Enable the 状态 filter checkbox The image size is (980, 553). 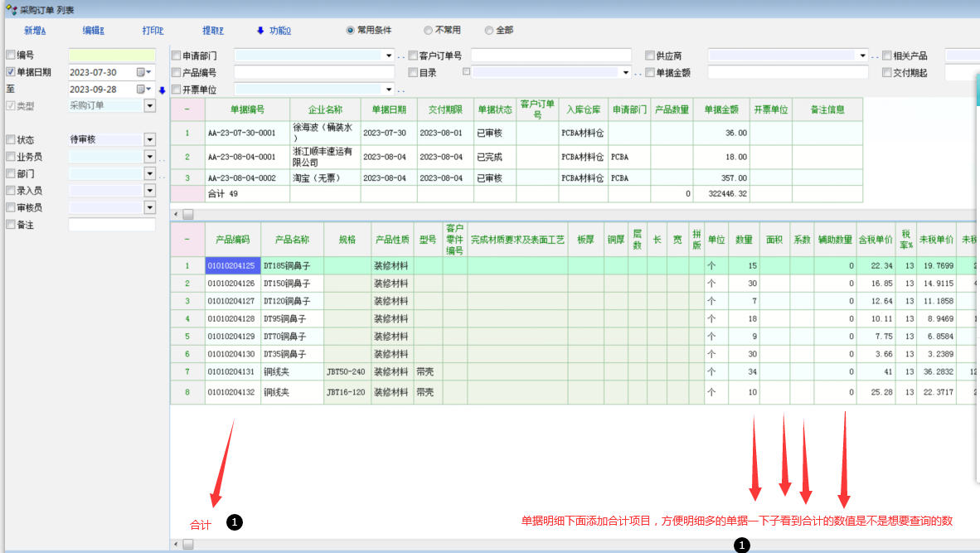(x=11, y=140)
